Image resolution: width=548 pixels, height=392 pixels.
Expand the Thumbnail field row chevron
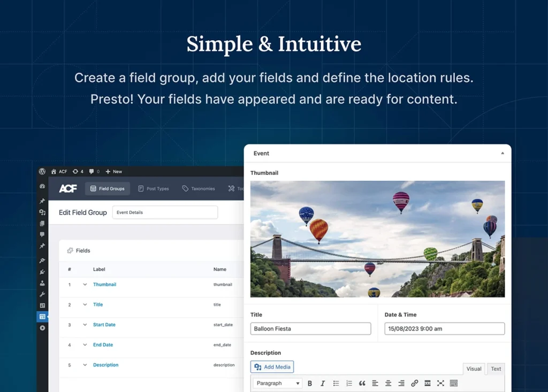[x=85, y=285]
